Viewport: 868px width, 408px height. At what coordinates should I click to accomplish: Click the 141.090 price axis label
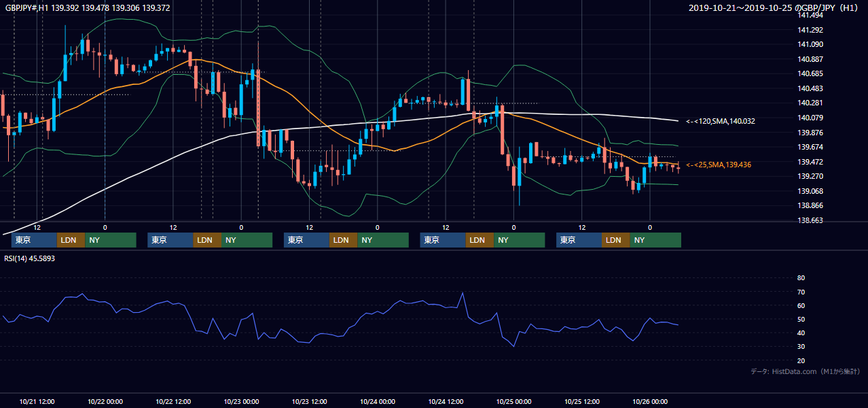(810, 45)
